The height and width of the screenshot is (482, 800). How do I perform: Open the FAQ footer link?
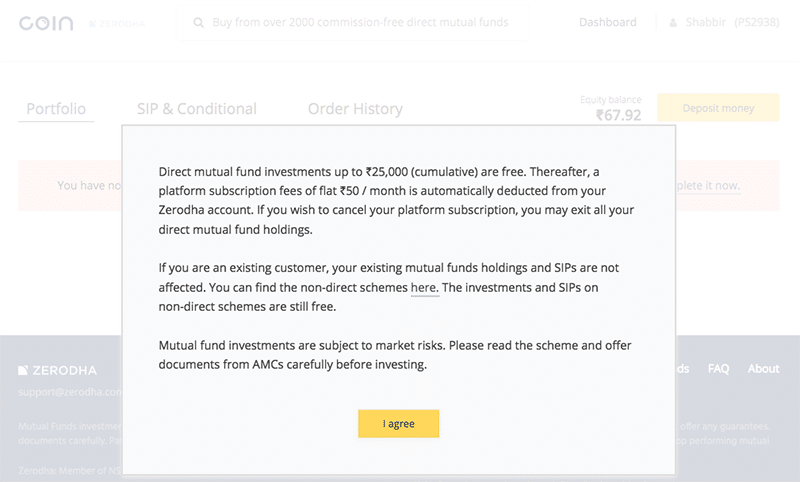pyautogui.click(x=718, y=368)
